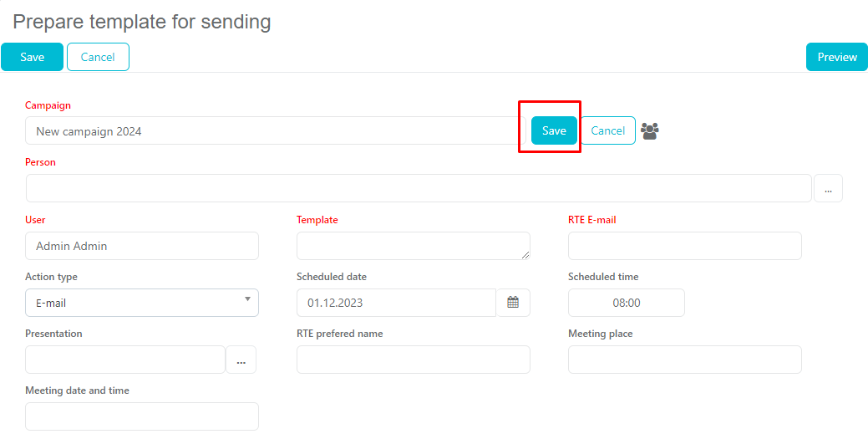Expand the Action type dropdown
This screenshot has height=439, width=868.
[x=142, y=303]
